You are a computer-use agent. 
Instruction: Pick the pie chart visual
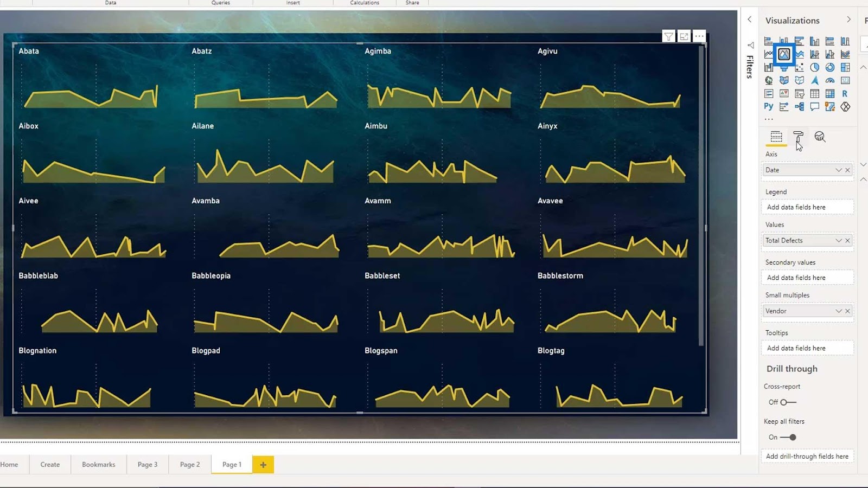[814, 67]
